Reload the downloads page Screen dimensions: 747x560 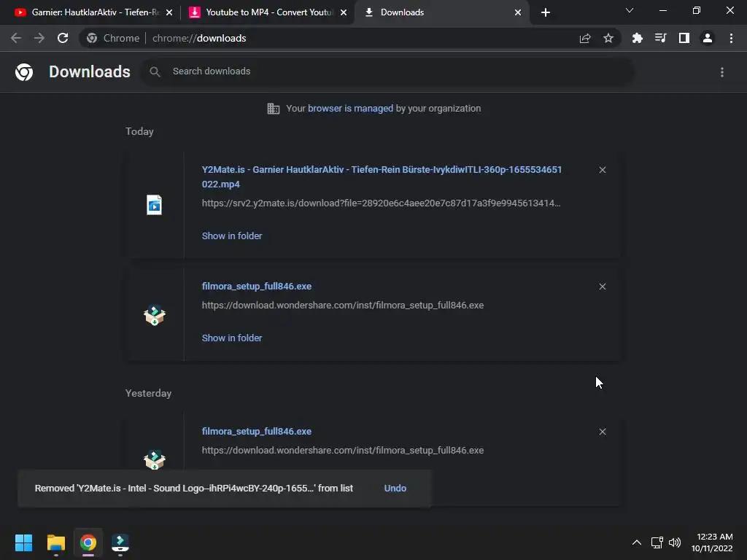[63, 38]
